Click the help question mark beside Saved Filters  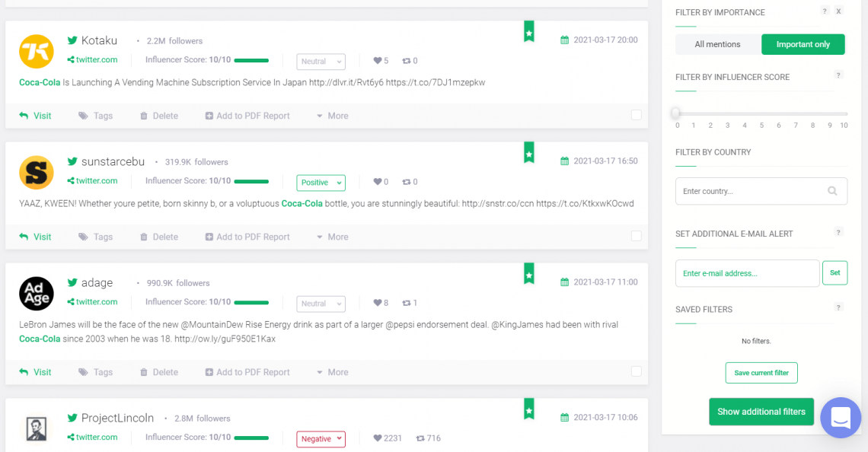click(838, 307)
